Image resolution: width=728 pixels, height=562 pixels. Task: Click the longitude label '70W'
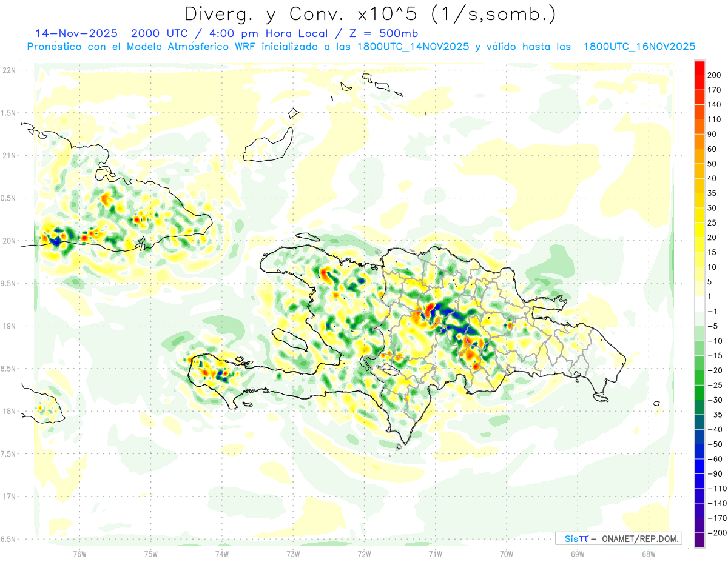tap(507, 553)
